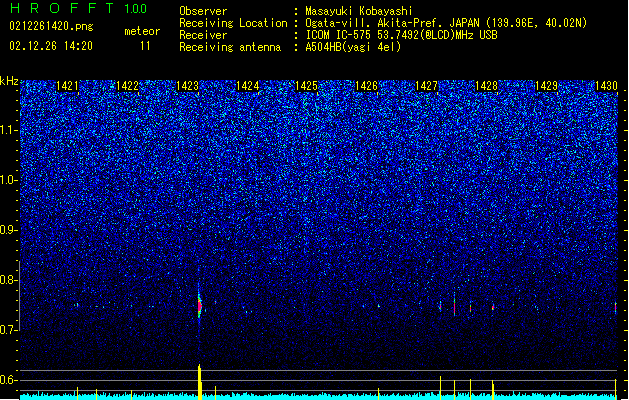Click the 1423 time marker
Image resolution: width=629 pixels, height=400 pixels.
[187, 86]
